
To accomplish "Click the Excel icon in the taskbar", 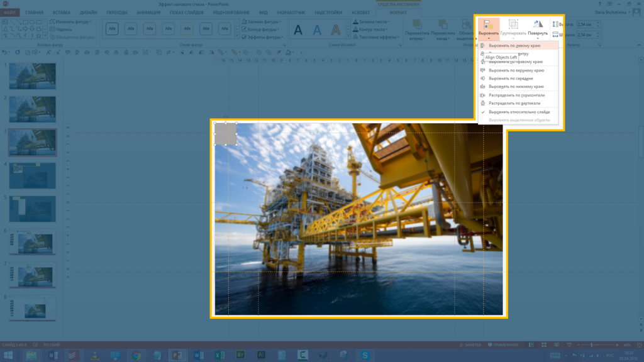I will click(219, 355).
